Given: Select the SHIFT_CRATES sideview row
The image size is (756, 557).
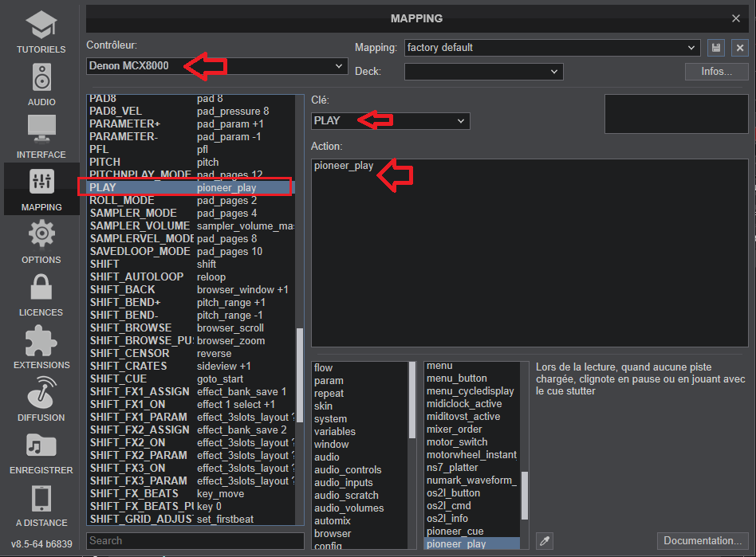Looking at the screenshot, I should pos(191,367).
